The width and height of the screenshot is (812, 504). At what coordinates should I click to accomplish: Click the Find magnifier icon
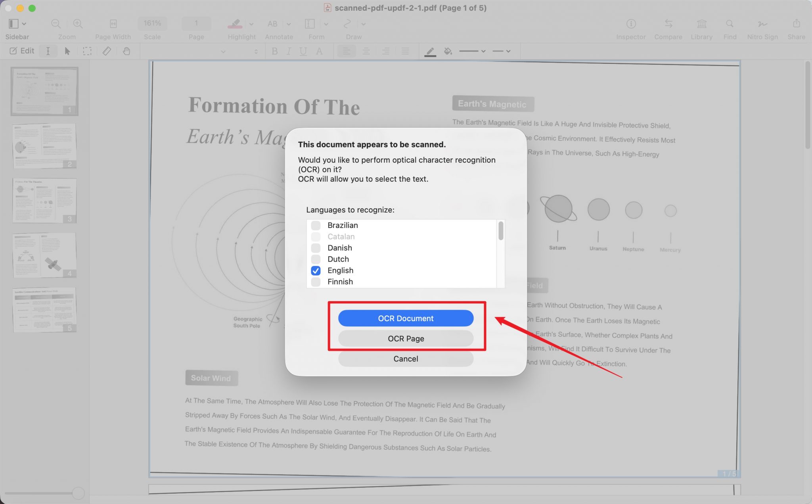point(730,24)
